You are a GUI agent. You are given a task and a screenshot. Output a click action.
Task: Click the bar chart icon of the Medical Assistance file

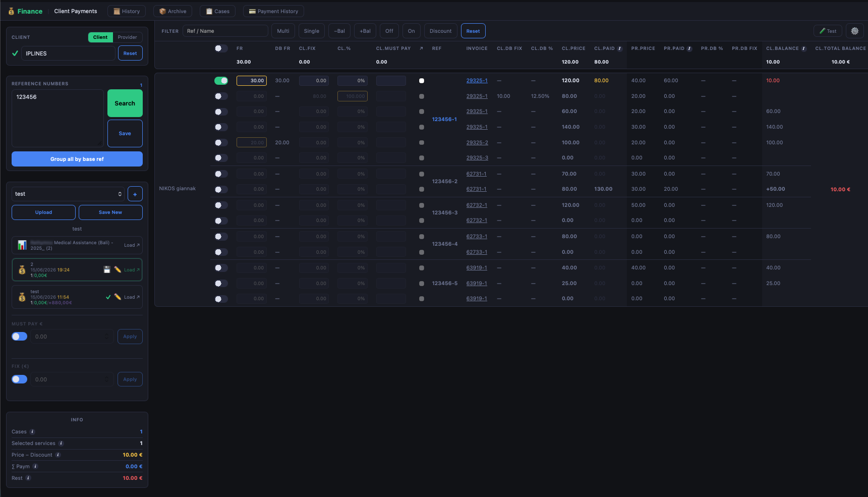coord(22,245)
